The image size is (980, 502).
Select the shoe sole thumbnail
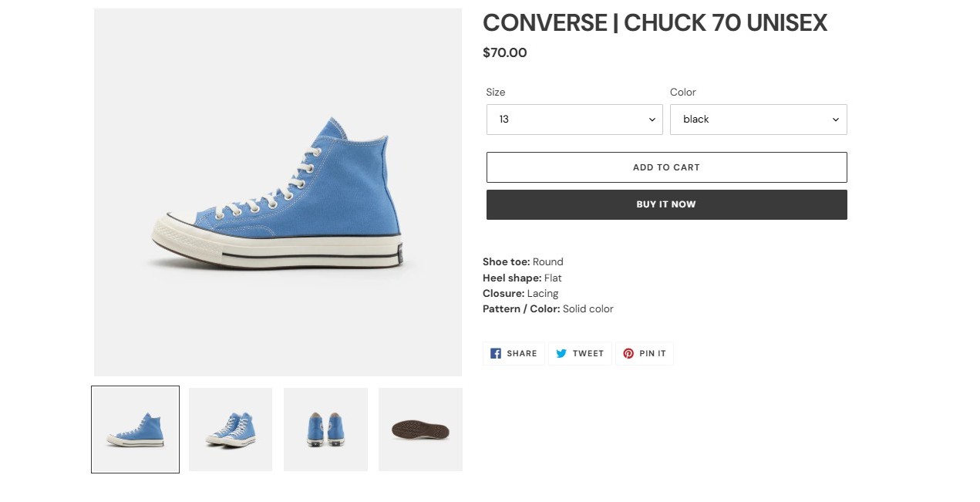point(420,430)
